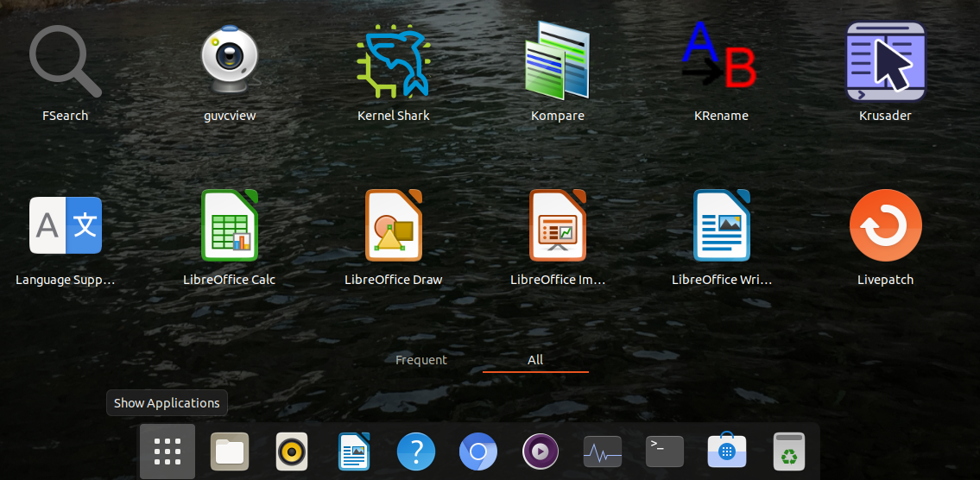Open System Monitor in the dock
This screenshot has height=480, width=980.
(603, 452)
